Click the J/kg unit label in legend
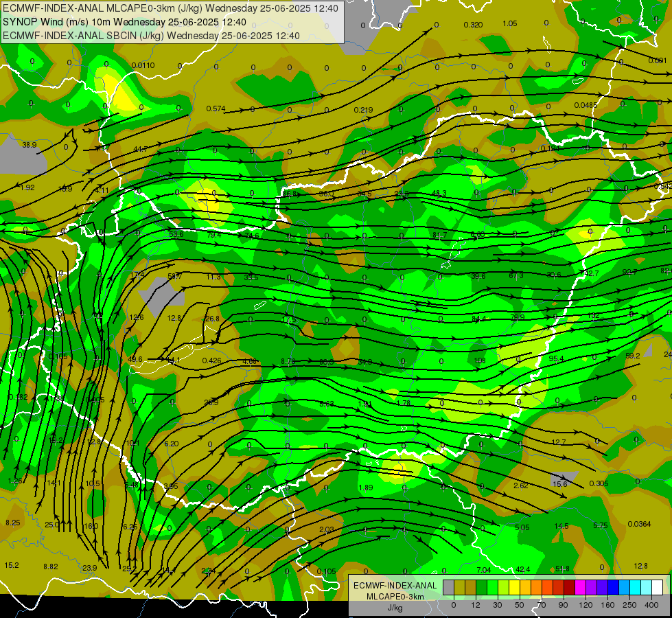 (x=395, y=608)
